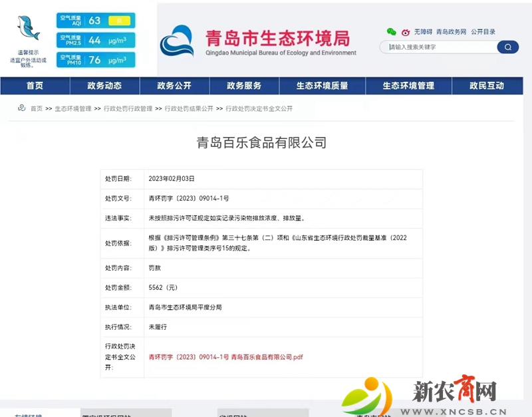
Task: Open the 政务公开 navigation tab
Action: (174, 86)
